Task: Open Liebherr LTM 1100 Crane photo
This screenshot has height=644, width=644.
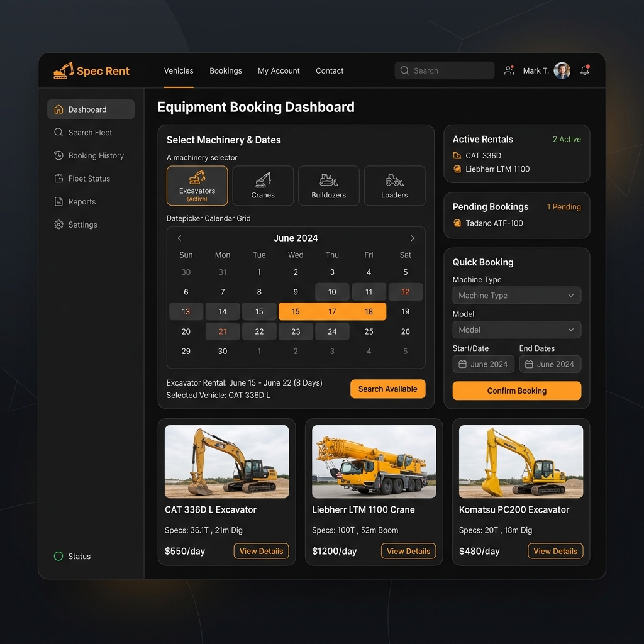Action: click(x=374, y=462)
